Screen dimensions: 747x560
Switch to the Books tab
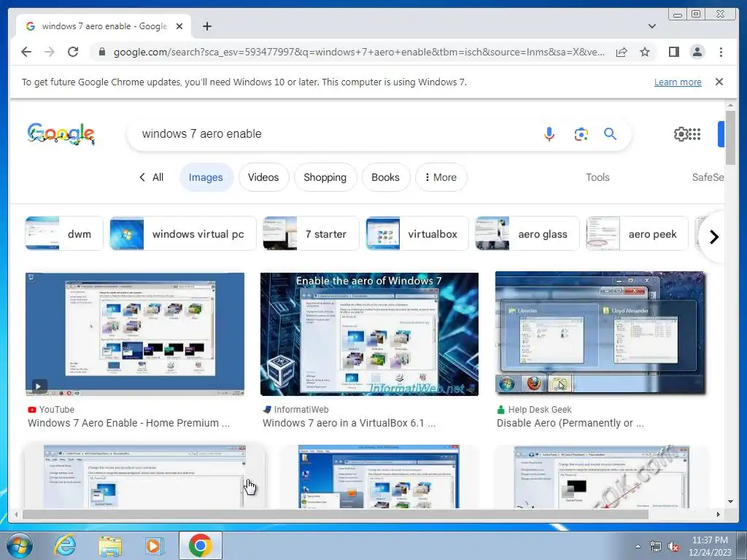pyautogui.click(x=385, y=177)
